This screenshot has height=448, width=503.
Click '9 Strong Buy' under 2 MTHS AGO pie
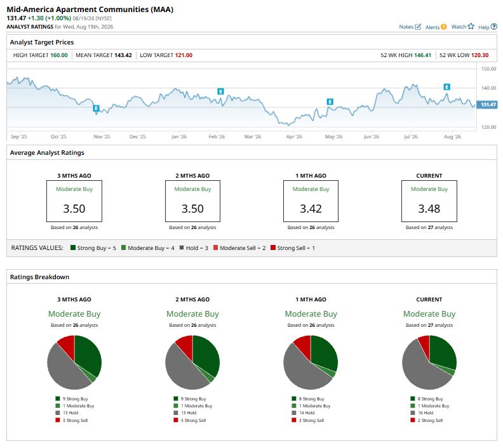[194, 399]
